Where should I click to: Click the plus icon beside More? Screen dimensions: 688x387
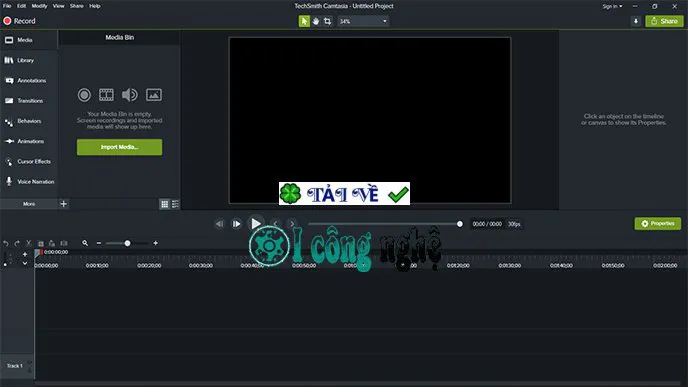(x=64, y=204)
